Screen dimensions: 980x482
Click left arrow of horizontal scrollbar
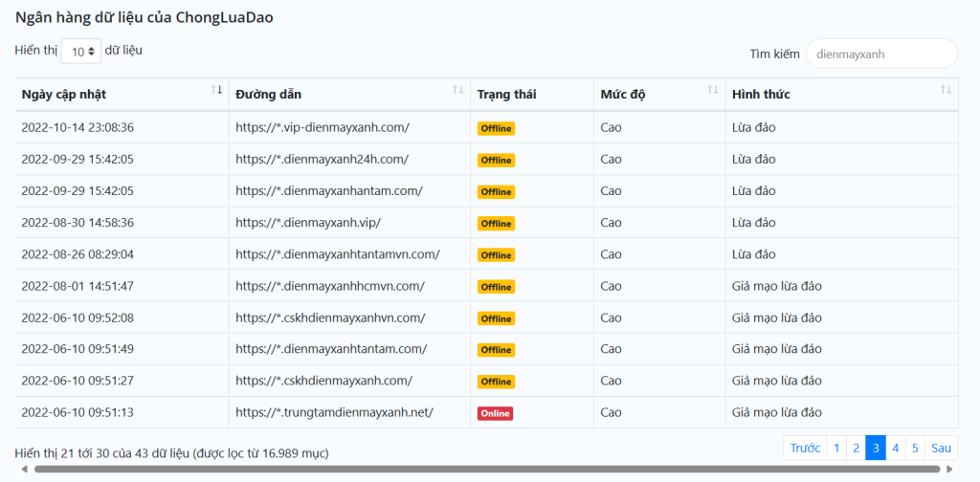(x=24, y=469)
